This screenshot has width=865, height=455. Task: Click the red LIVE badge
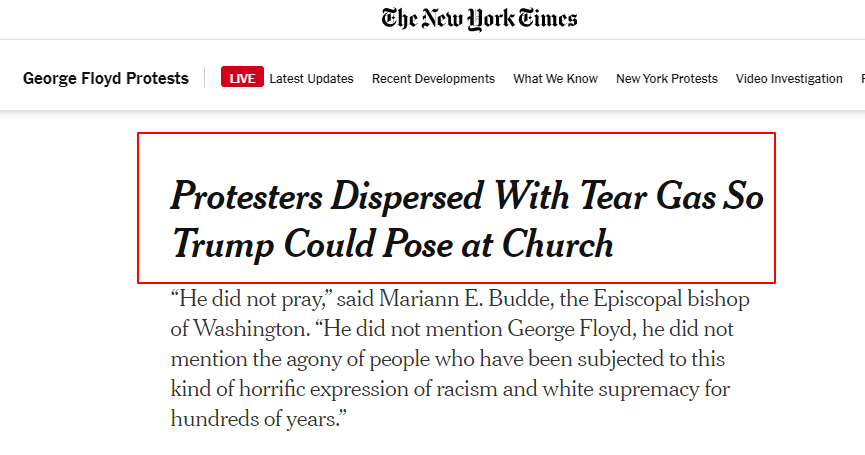242,78
